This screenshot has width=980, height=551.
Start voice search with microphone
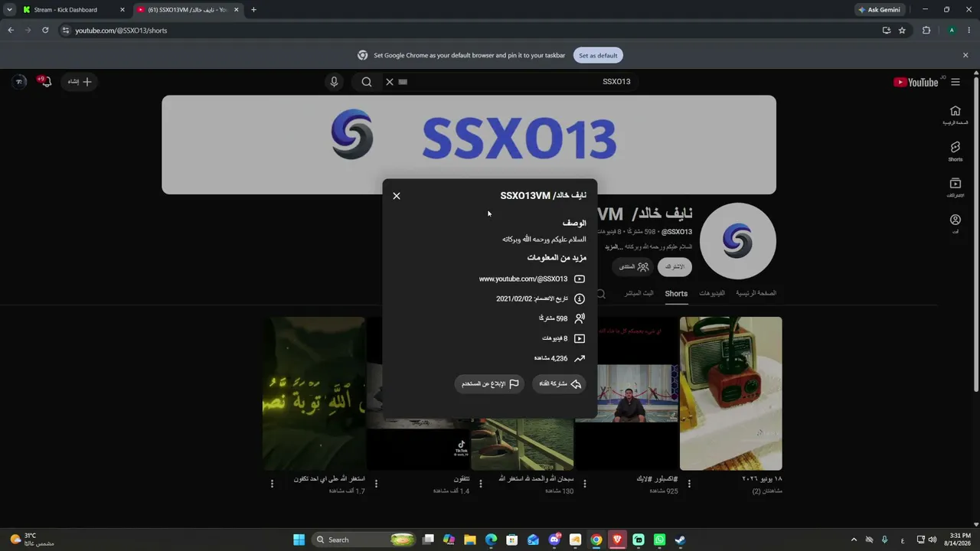[x=334, y=82]
